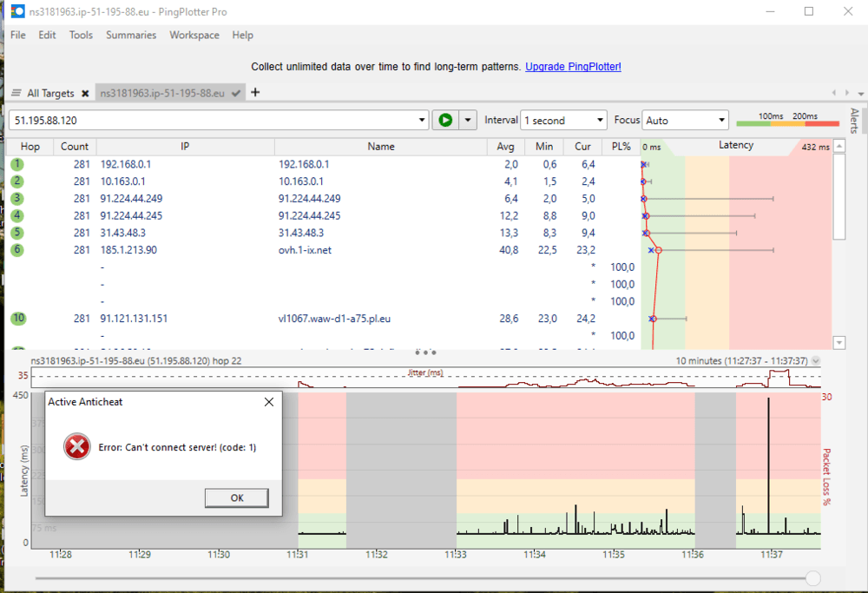Screen dimensions: 868x593
Task: Open the Workspace menu
Action: 194,36
